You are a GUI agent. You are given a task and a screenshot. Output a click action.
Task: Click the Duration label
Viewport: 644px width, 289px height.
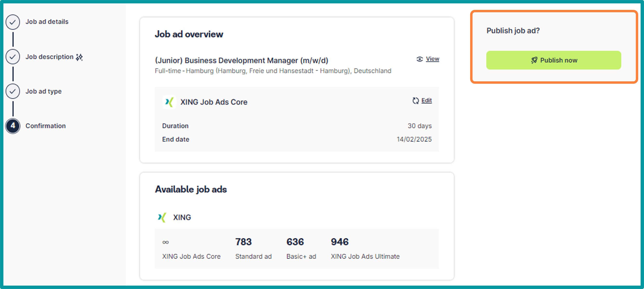coord(175,126)
